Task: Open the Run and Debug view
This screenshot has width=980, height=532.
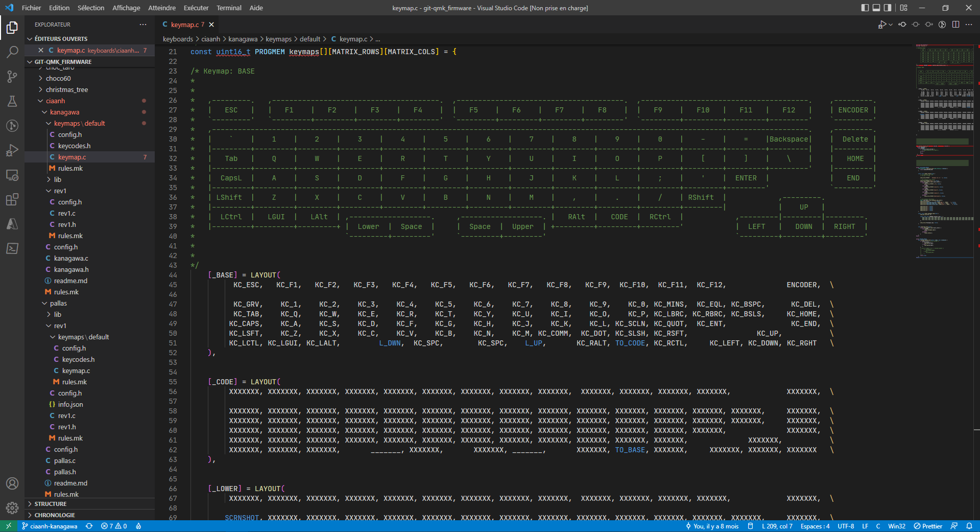Action: click(x=12, y=150)
